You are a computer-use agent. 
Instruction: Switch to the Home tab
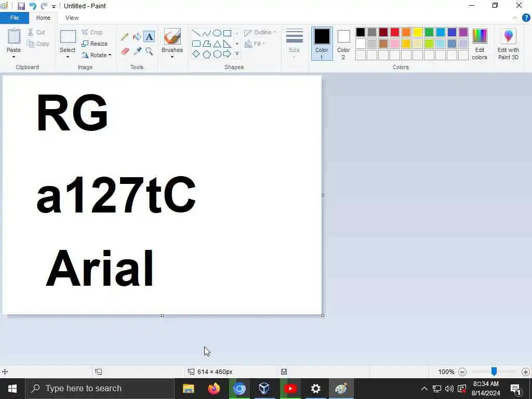click(x=44, y=18)
